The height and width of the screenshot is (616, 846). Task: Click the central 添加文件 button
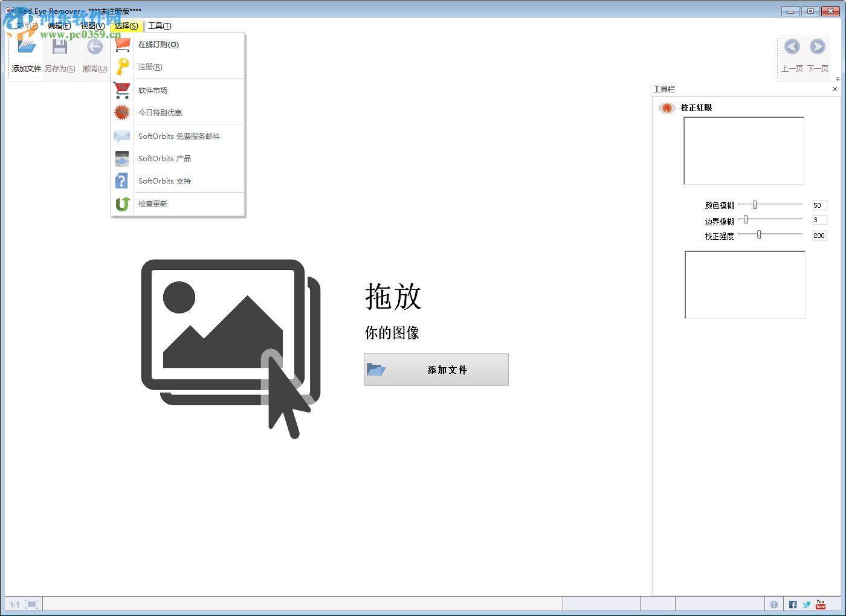436,369
